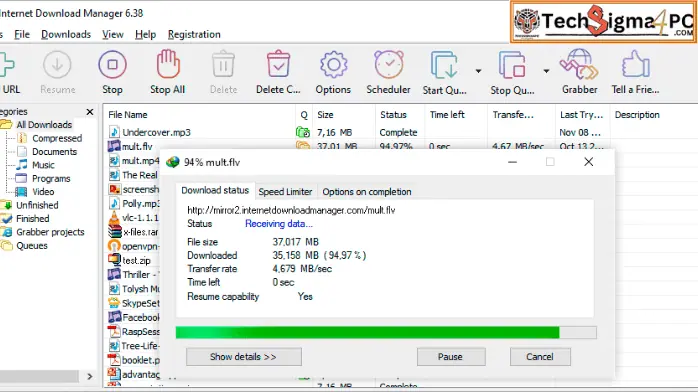The width and height of the screenshot is (698, 392).
Task: Click the Delete trash can icon
Action: coord(223,65)
